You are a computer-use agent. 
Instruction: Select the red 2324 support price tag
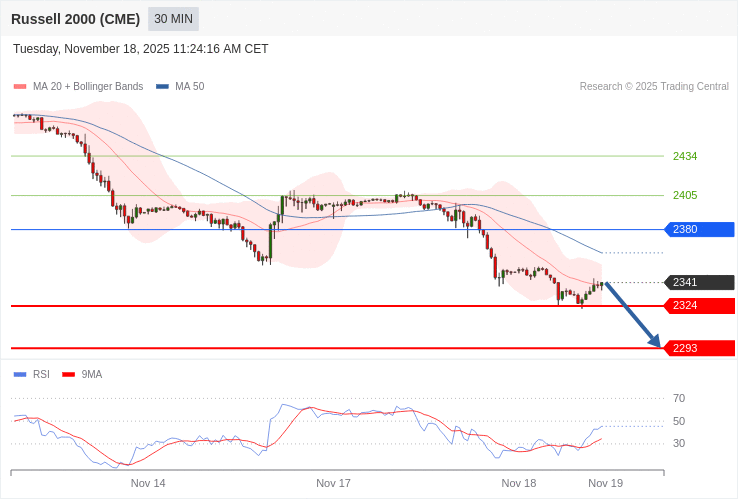tap(699, 305)
